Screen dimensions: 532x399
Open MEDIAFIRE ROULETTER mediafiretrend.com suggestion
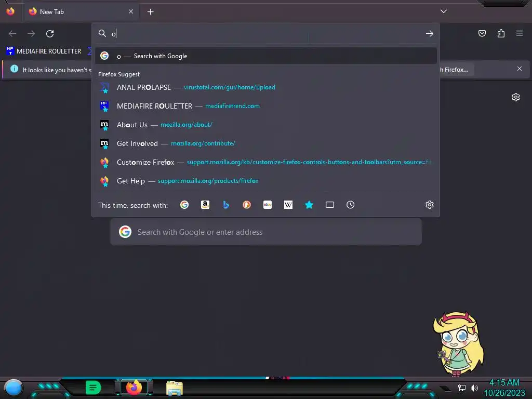click(x=265, y=106)
